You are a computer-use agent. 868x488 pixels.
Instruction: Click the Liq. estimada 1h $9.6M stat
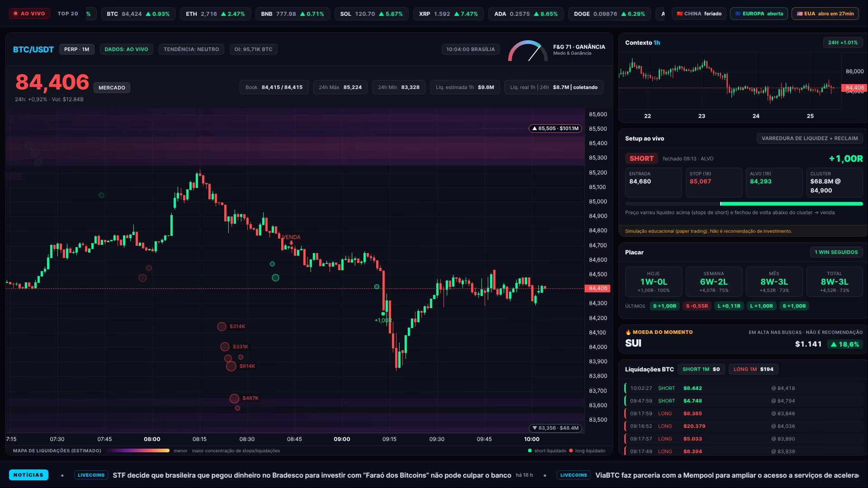tap(465, 87)
